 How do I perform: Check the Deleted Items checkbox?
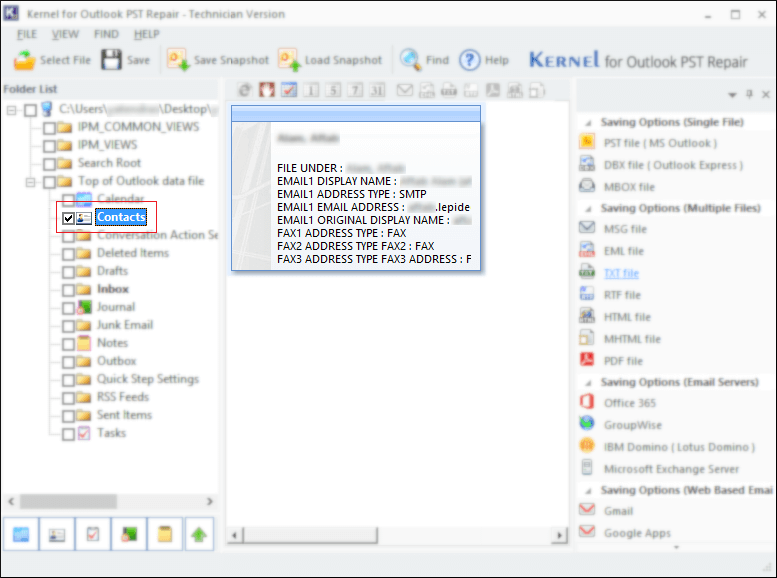tap(68, 254)
